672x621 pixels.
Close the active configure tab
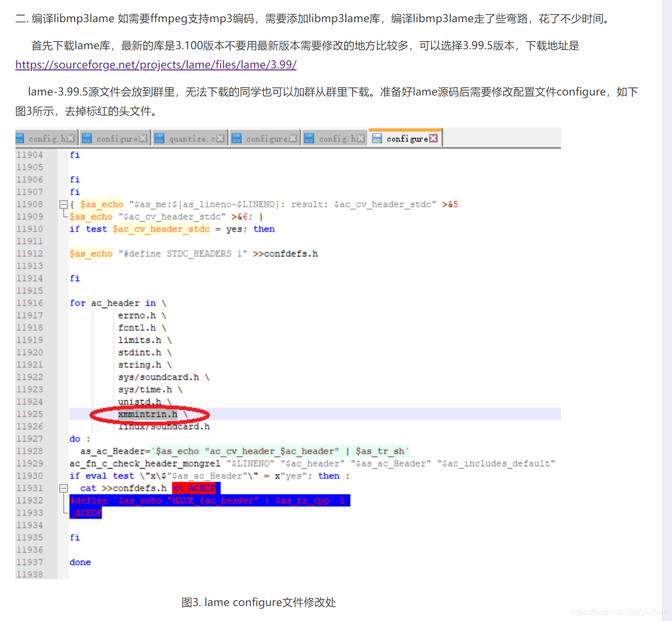coord(433,138)
